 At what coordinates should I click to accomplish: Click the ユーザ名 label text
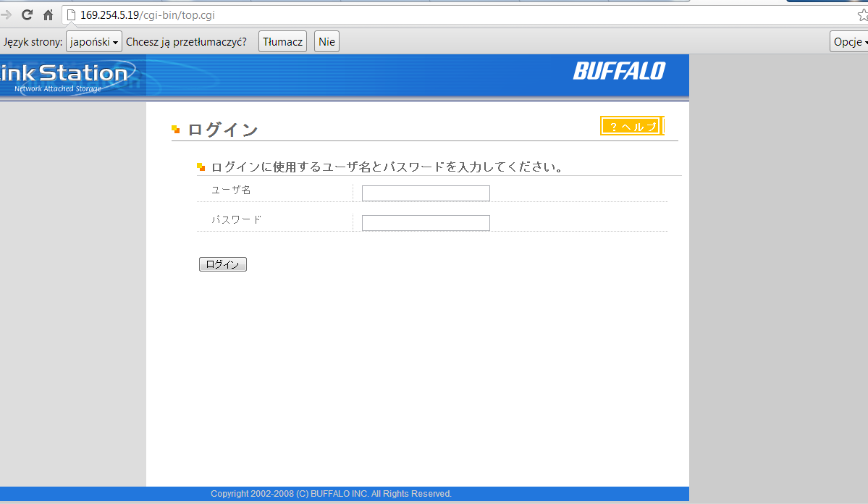click(x=231, y=190)
